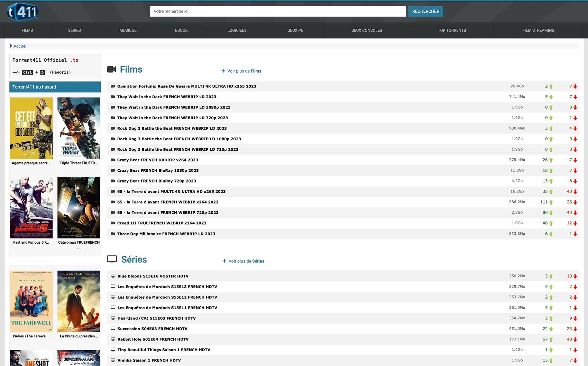The image size is (588, 366).
Task: Open Les Enquêtes de Murdoch S15E13 link
Action: 167,287
